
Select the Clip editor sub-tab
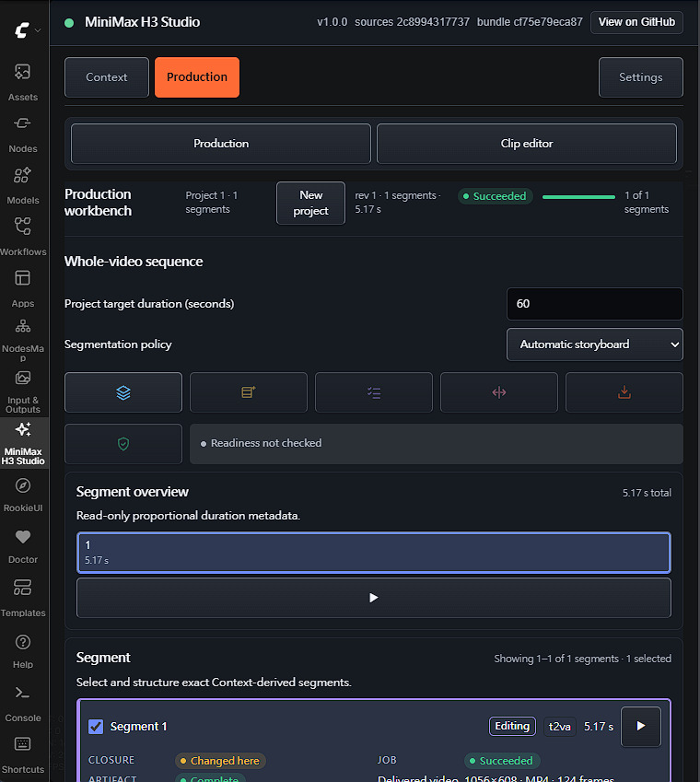pos(527,144)
